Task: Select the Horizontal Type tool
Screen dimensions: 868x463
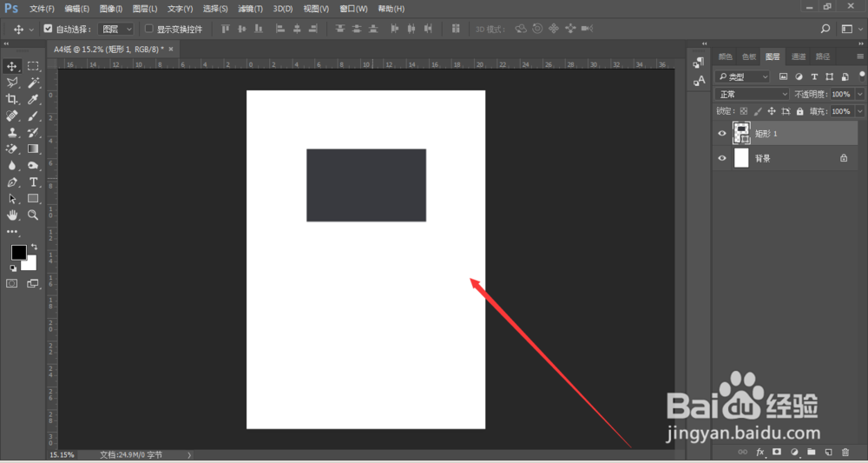Action: tap(33, 182)
